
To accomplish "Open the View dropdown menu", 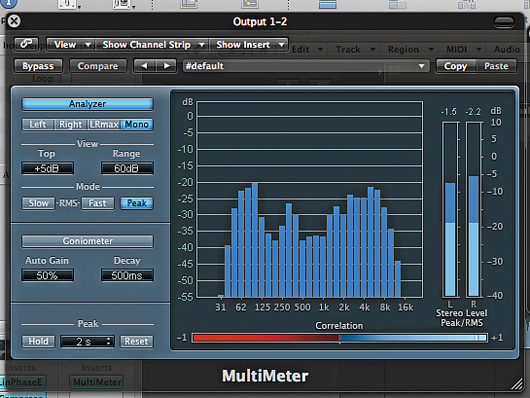I will click(72, 45).
